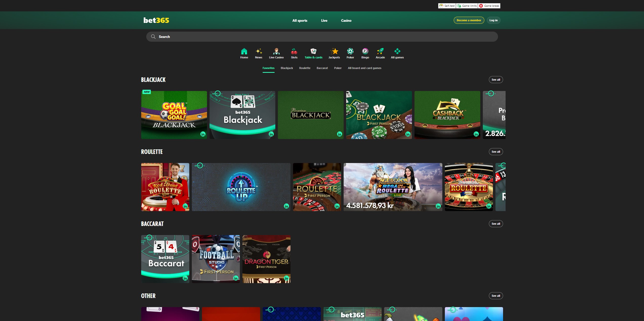The height and width of the screenshot is (321, 644).
Task: Launch Dragon Tiger First Person game
Action: click(x=266, y=259)
